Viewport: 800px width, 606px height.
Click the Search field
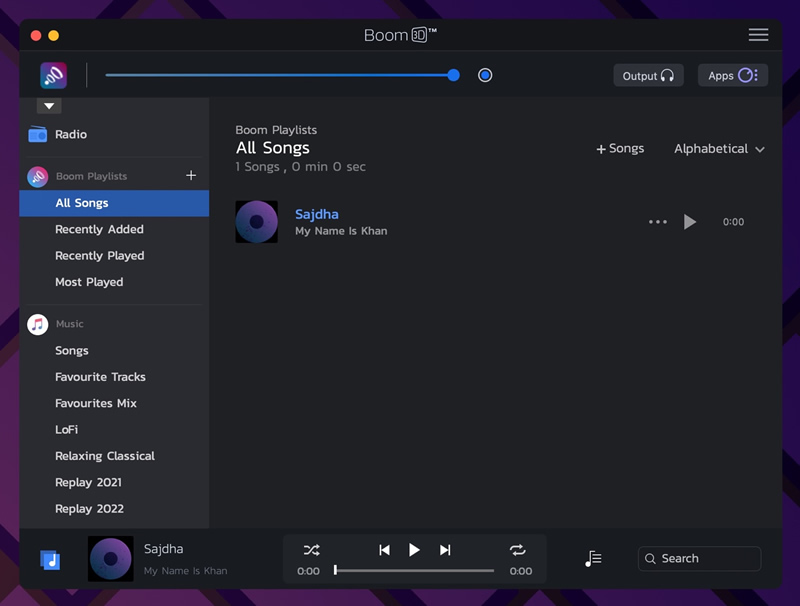click(699, 559)
